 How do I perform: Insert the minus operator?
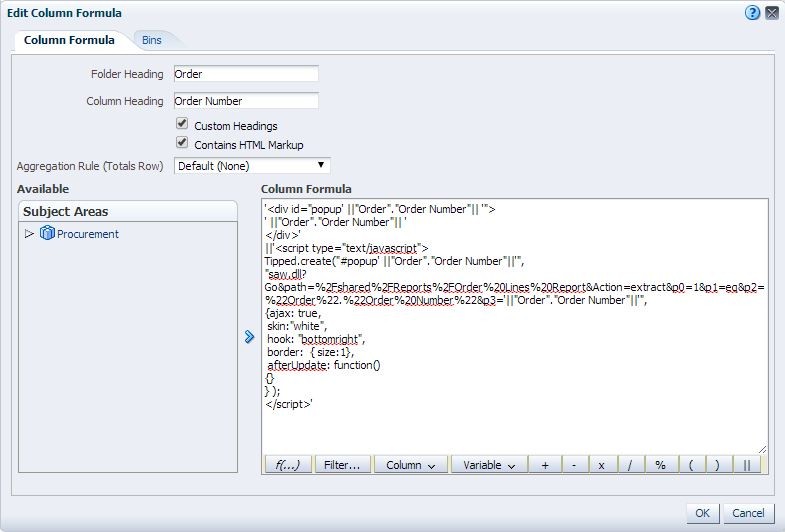[574, 465]
